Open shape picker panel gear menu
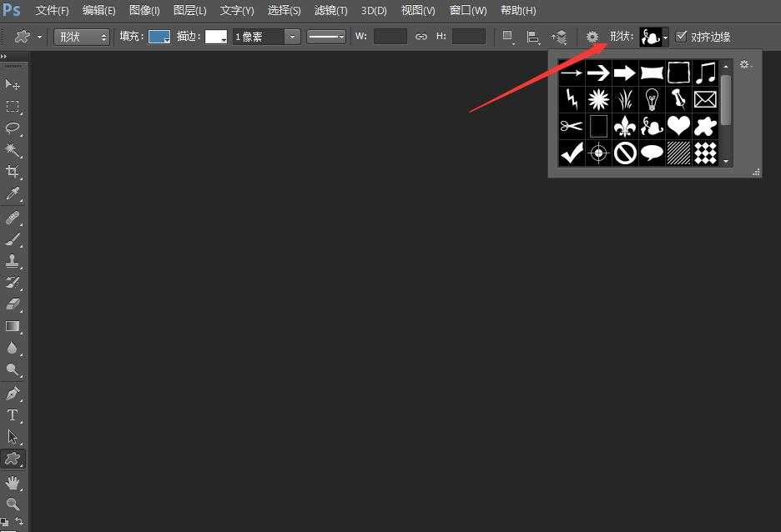This screenshot has width=781, height=532. pyautogui.click(x=745, y=64)
